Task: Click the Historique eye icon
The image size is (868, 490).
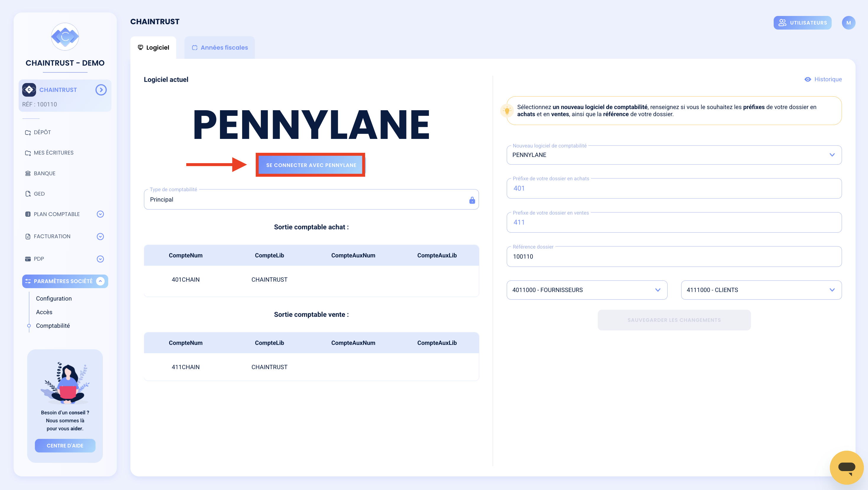Action: 808,79
